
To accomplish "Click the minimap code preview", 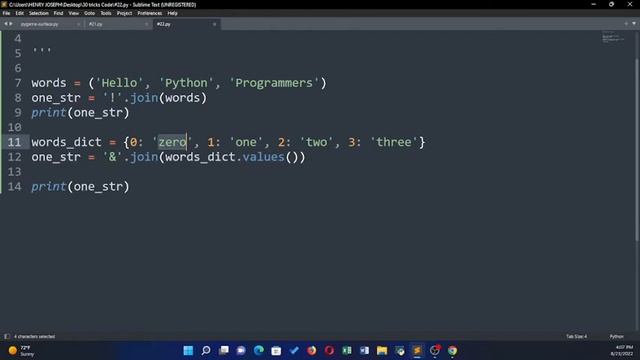I will point(613,37).
